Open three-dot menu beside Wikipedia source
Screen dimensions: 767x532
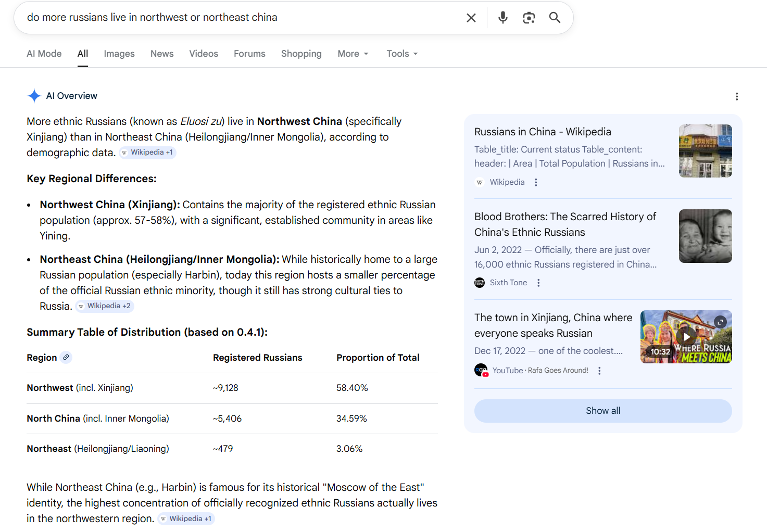pos(536,182)
